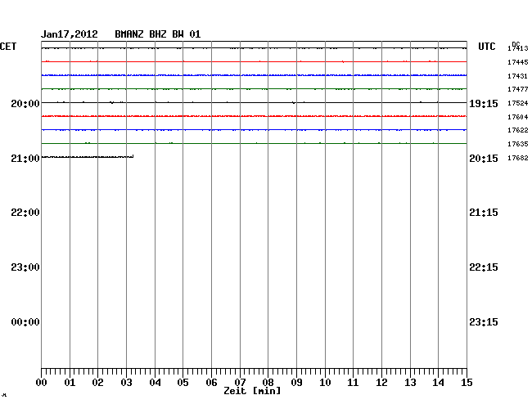Click the topmost black trace beside value 17413
532x404 pixels.
tap(254, 48)
